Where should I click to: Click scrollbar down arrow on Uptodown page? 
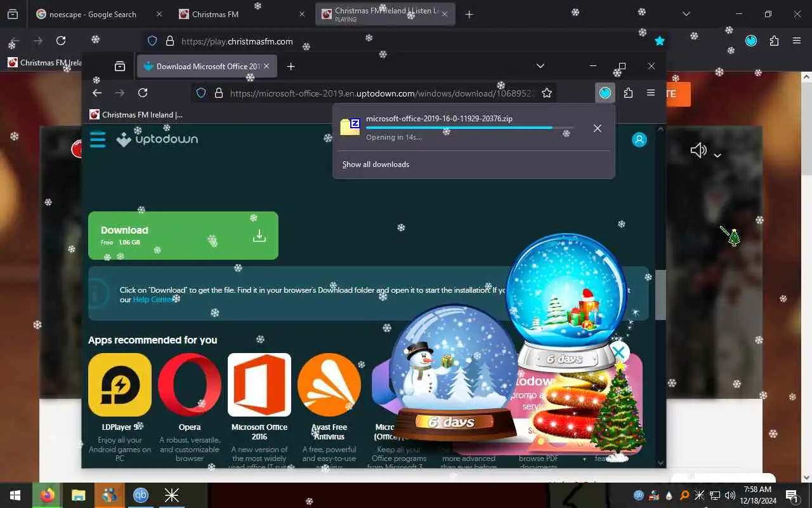(x=660, y=463)
